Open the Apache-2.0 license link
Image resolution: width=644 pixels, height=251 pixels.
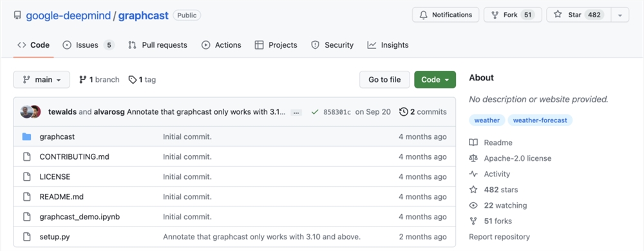pyautogui.click(x=518, y=158)
